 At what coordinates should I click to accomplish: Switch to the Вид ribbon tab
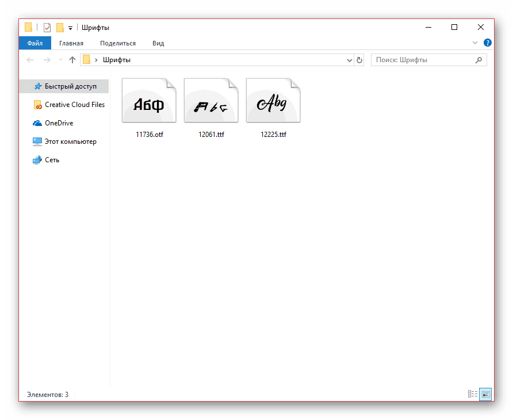click(158, 43)
